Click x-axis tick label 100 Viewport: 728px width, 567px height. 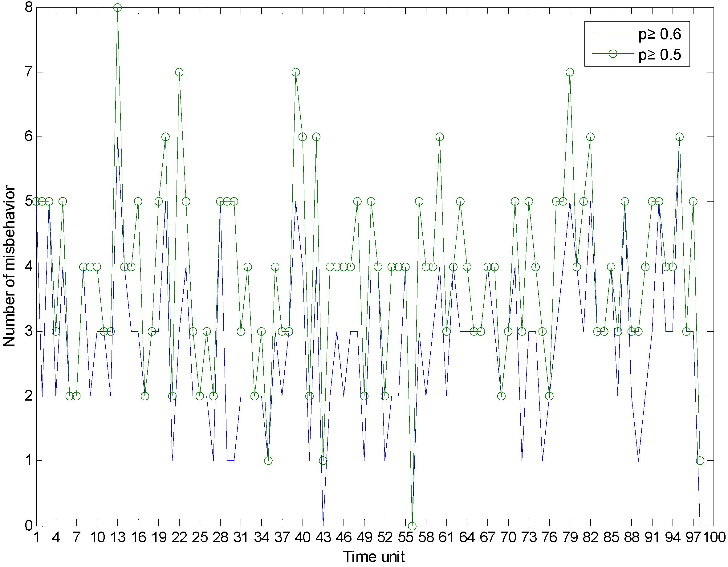coord(714,538)
